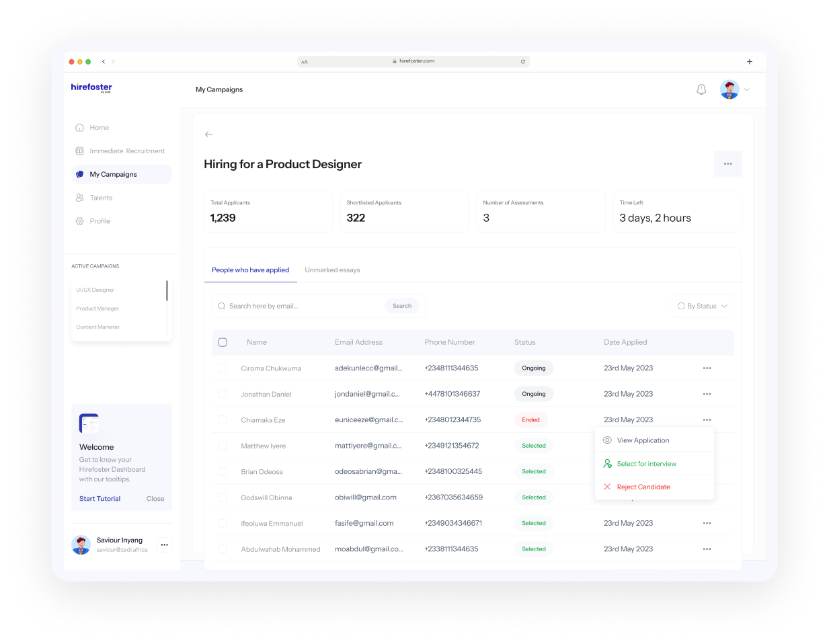The image size is (829, 644).
Task: Click the Search button
Action: 402,306
